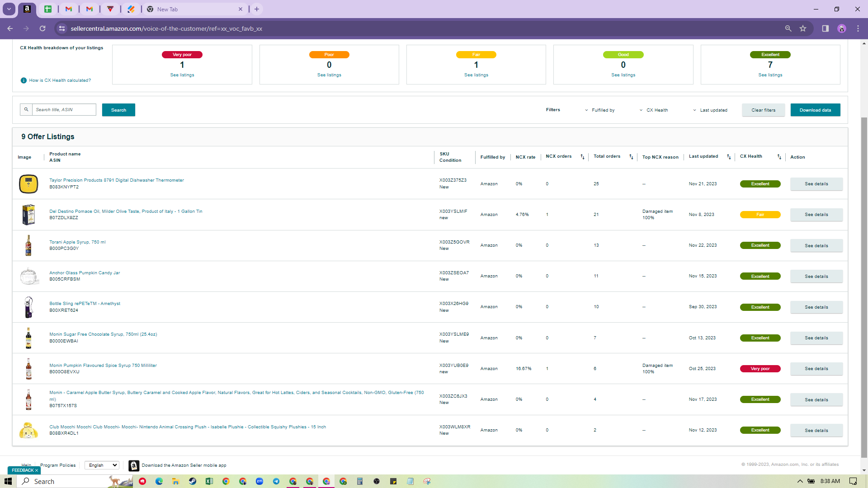The image size is (868, 488).
Task: Click the Anchor Glass Pumpkin Candy Jar thumbnail
Action: (28, 276)
